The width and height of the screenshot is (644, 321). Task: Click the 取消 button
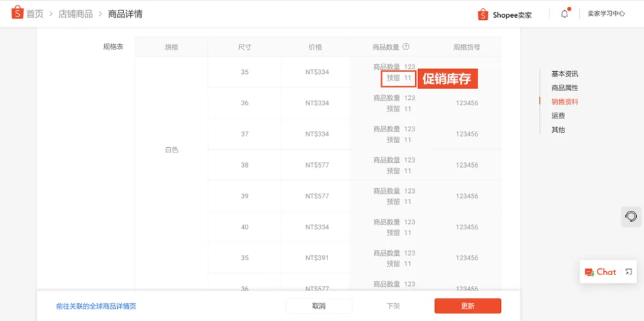pos(319,306)
